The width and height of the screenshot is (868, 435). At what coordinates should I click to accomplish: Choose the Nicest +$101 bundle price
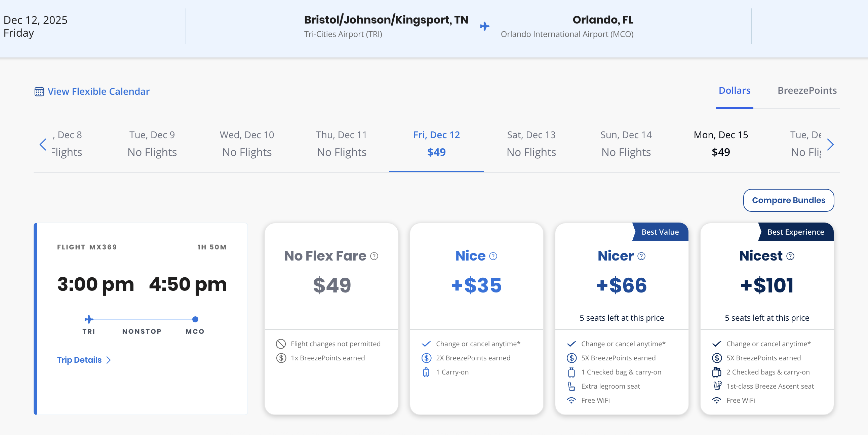pos(767,285)
